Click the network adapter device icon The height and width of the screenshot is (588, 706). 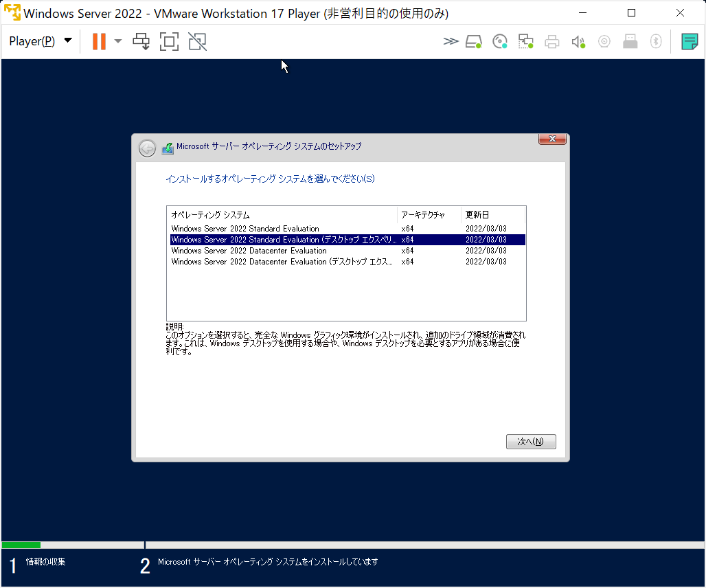click(525, 41)
